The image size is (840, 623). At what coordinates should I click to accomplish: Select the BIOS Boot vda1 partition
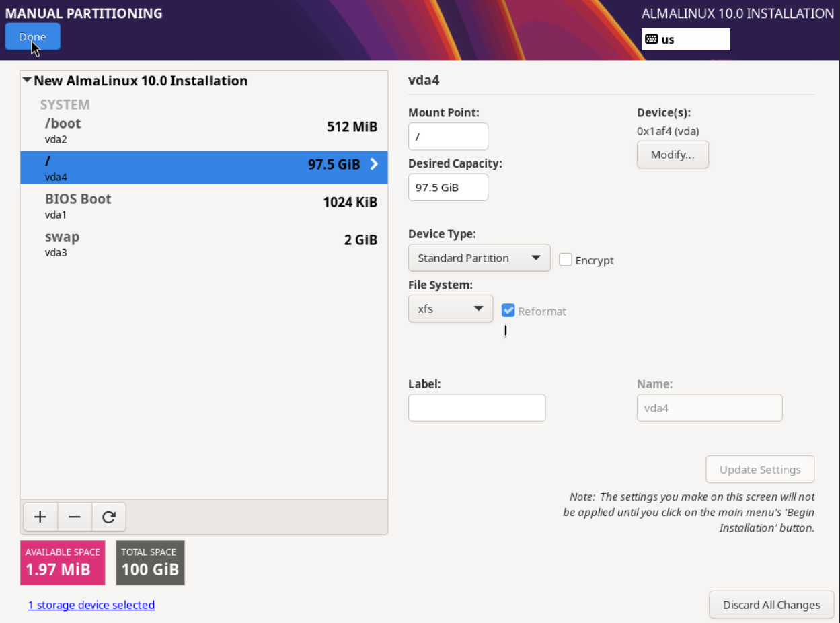pyautogui.click(x=204, y=206)
